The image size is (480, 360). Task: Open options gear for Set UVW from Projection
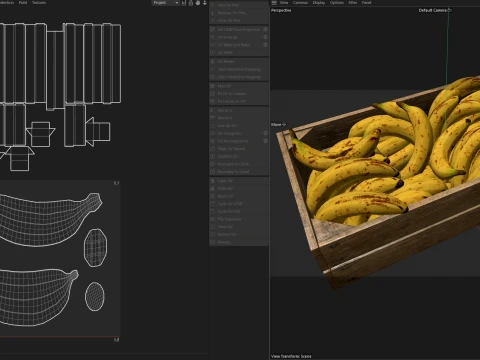(x=265, y=29)
